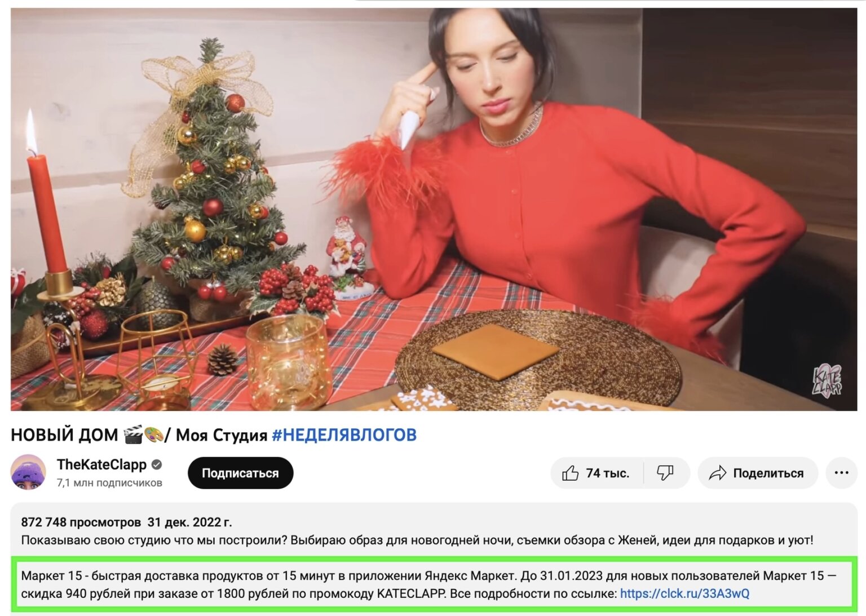The image size is (866, 616).
Task: Click the verified checkmark badge beside TheKateClapp
Action: pyautogui.click(x=157, y=464)
